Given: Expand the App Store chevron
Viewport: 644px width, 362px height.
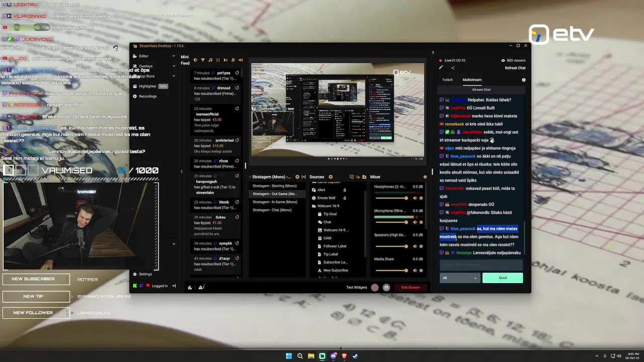Looking at the screenshot, I should tap(174, 76).
